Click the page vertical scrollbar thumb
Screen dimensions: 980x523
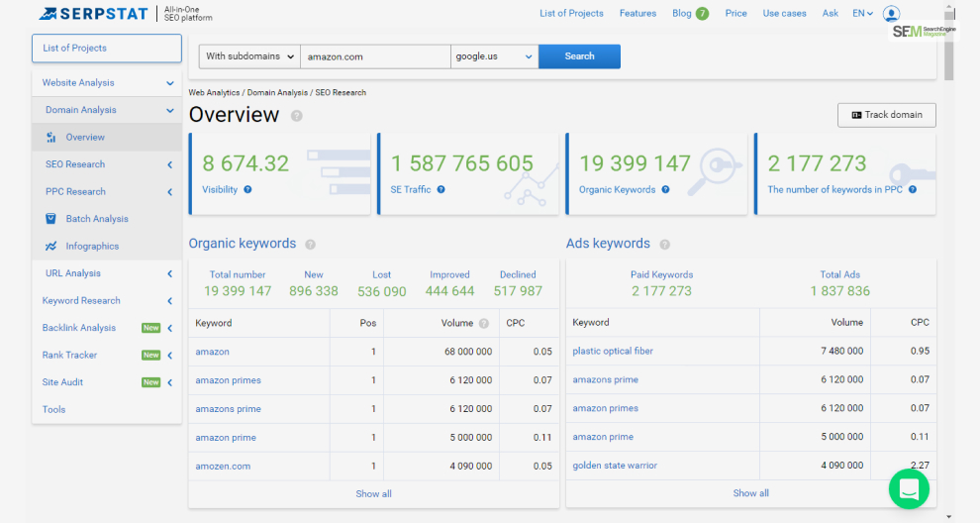(948, 47)
